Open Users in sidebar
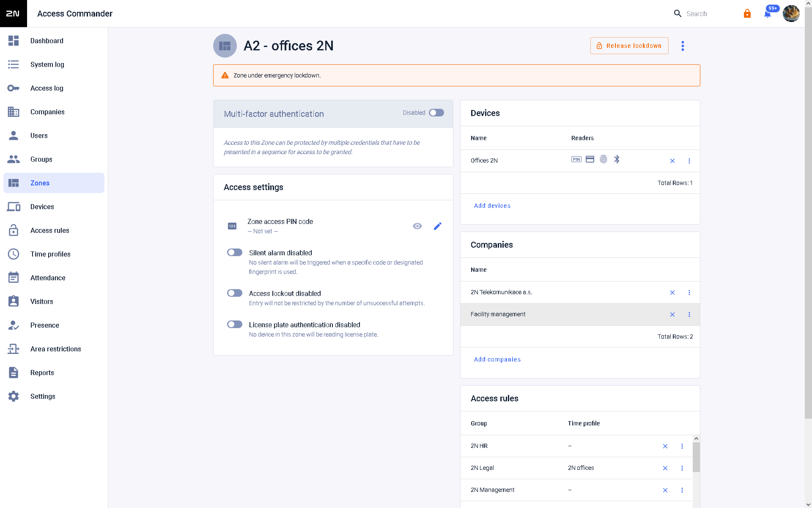The image size is (812, 508). [54, 135]
